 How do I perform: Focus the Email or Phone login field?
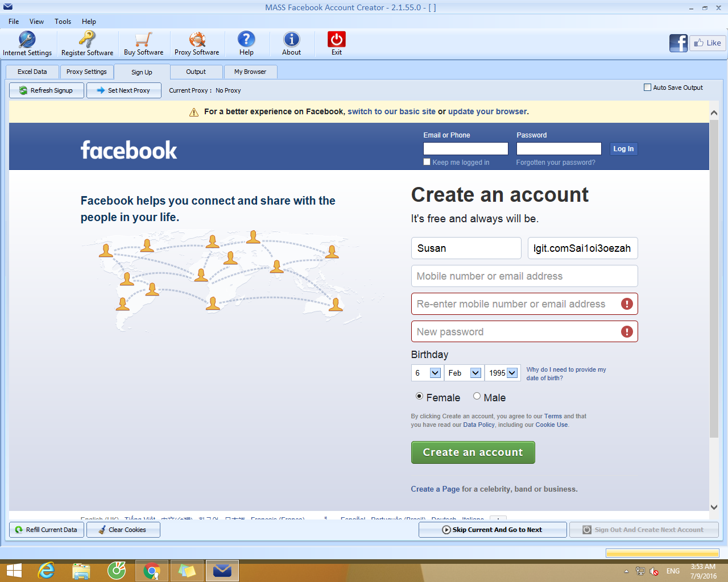(465, 149)
